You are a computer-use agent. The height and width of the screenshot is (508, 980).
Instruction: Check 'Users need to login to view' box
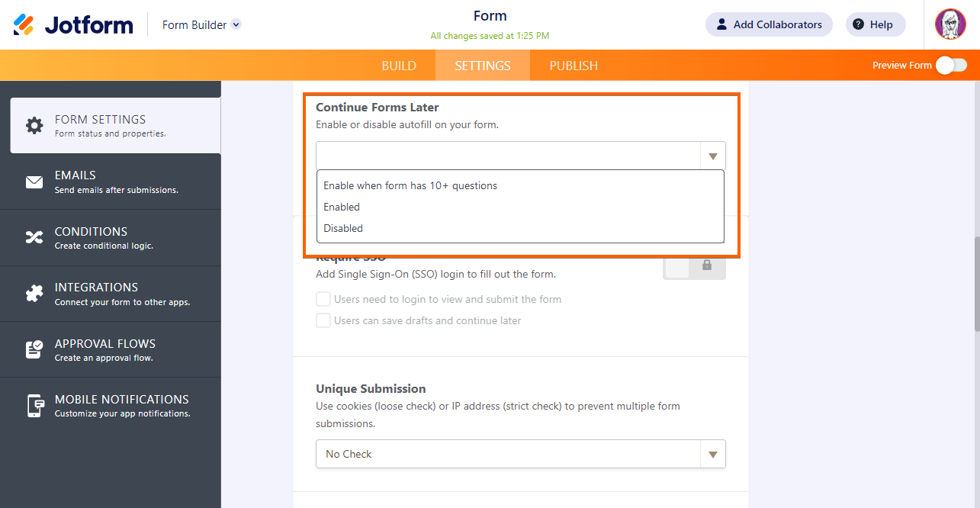tap(323, 299)
